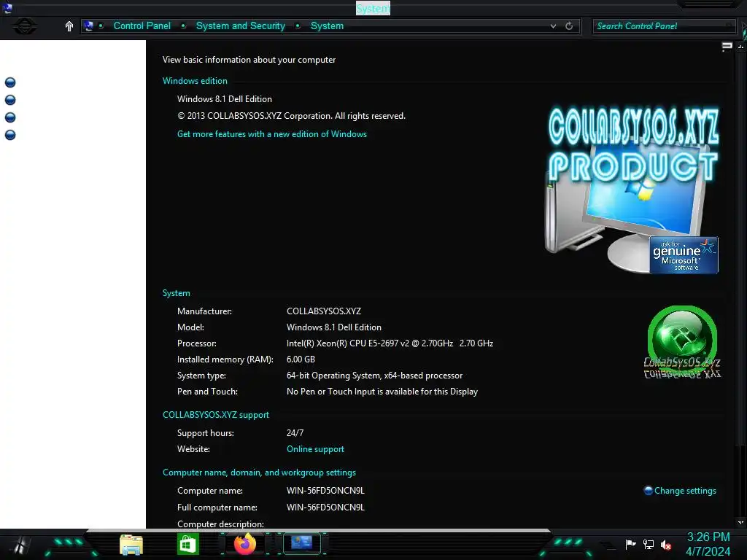747x560 pixels.
Task: Open Firefox from the taskbar
Action: 245,544
